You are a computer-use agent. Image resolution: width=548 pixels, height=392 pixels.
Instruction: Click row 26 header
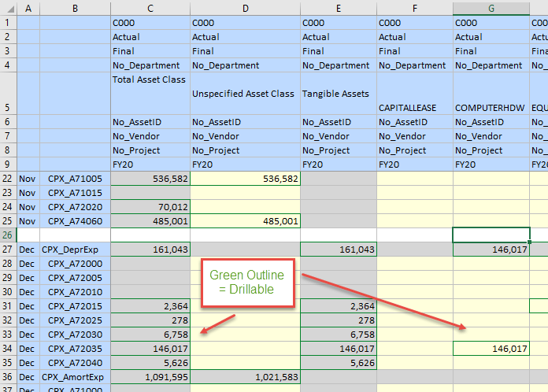(x=8, y=235)
